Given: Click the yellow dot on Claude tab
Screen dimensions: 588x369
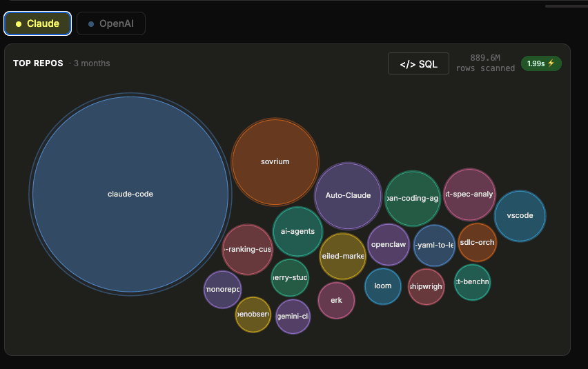Looking at the screenshot, I should click(x=19, y=24).
